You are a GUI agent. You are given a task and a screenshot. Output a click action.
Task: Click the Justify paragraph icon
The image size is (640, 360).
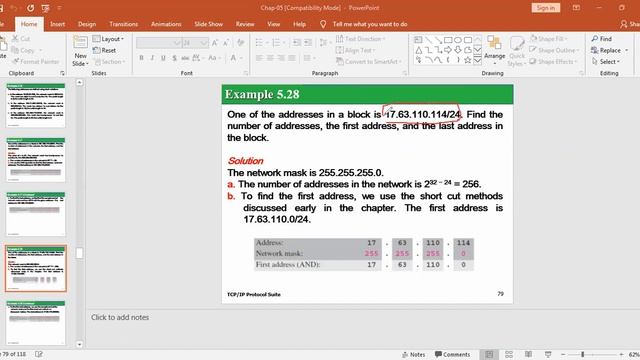[x=292, y=58]
